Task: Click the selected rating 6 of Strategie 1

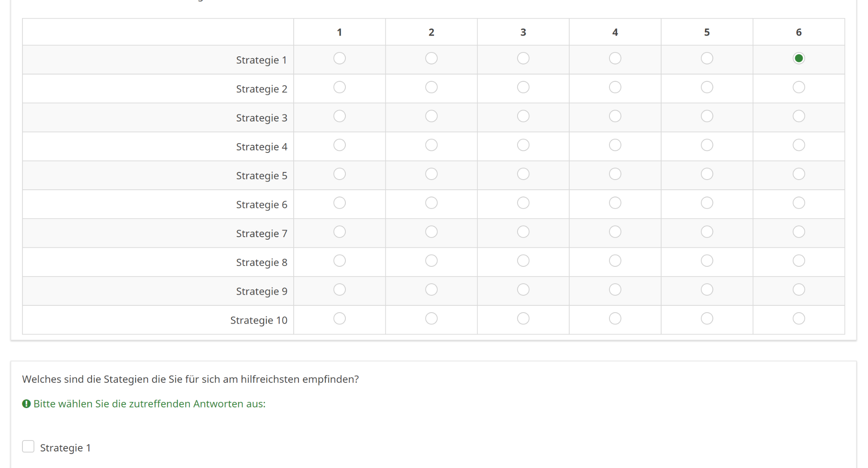Action: click(x=798, y=58)
